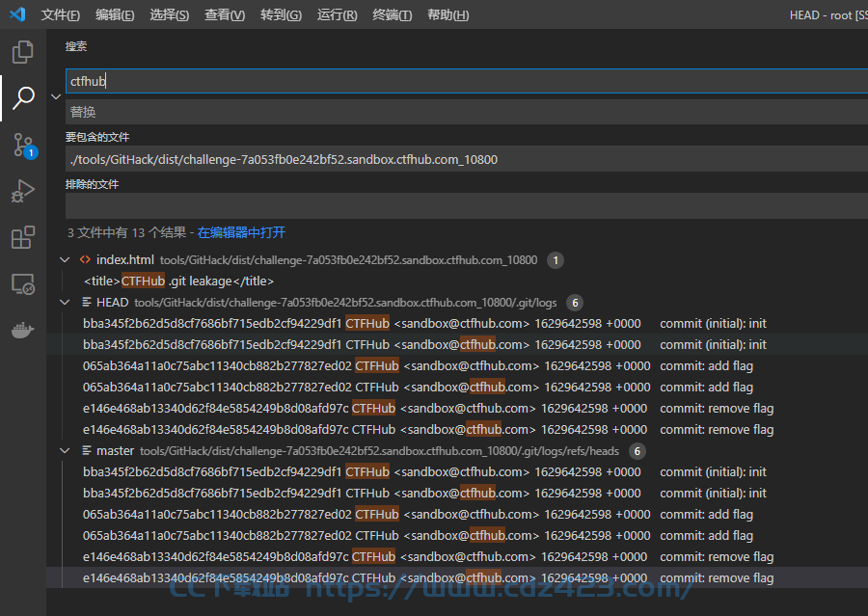868x616 pixels.
Task: Open first master commit (initial): init match
Action: (457, 471)
